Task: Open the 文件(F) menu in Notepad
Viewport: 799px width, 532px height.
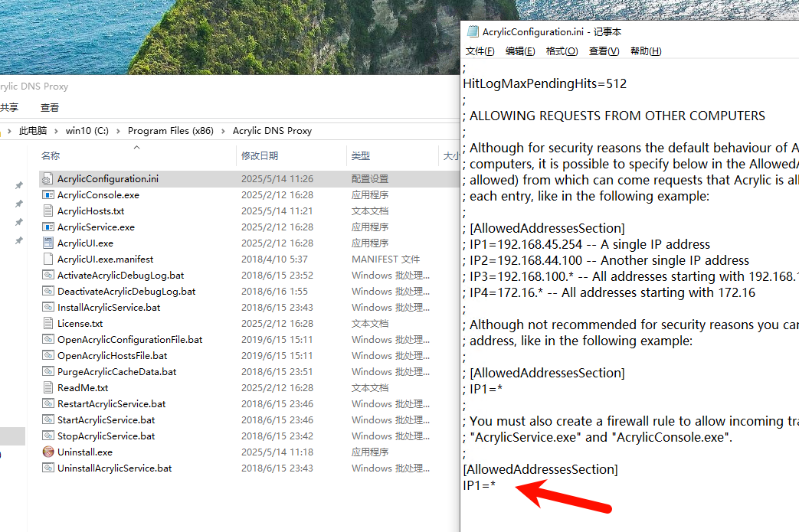Action: [480, 51]
